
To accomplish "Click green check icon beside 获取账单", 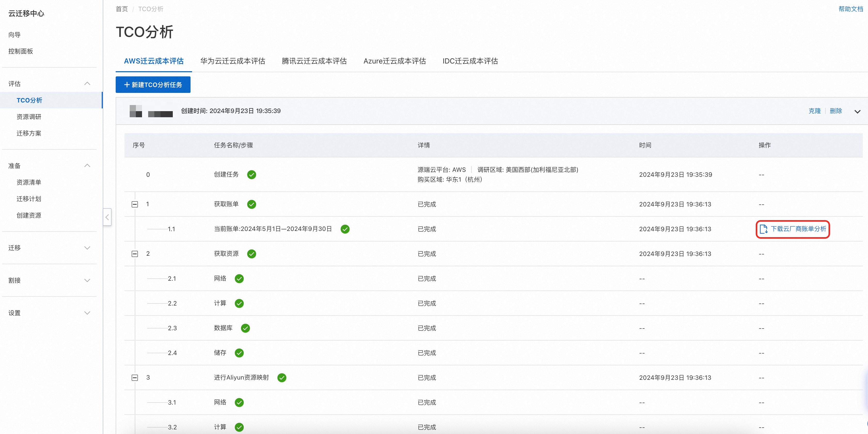I will click(251, 204).
